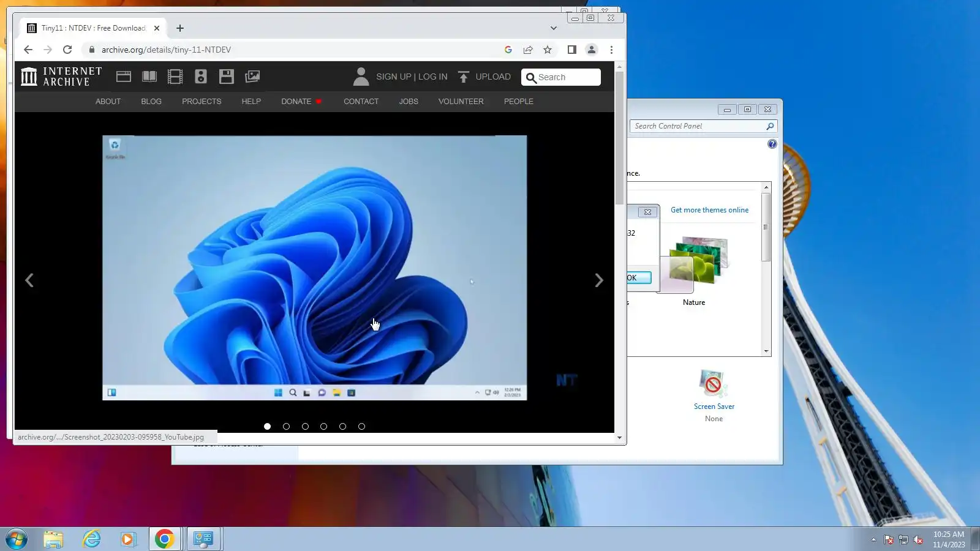Viewport: 980px width, 551px height.
Task: Show hidden icons in the system tray
Action: click(873, 539)
